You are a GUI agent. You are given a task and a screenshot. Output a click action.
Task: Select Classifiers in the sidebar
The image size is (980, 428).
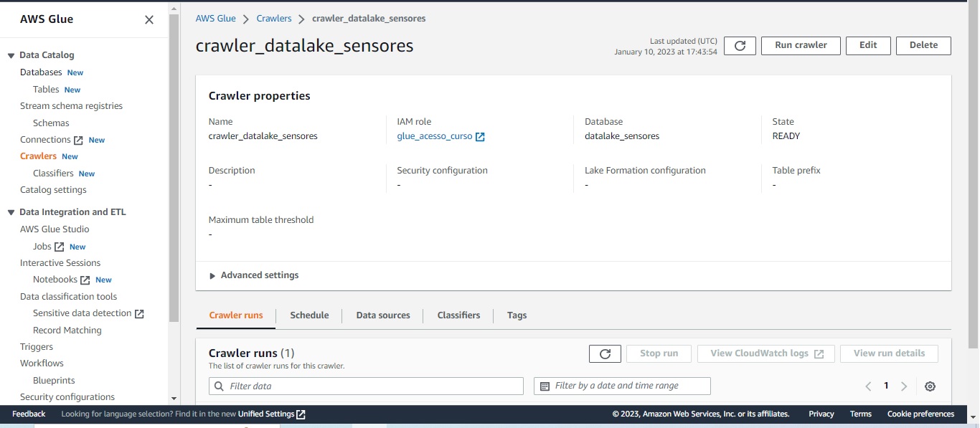(53, 173)
